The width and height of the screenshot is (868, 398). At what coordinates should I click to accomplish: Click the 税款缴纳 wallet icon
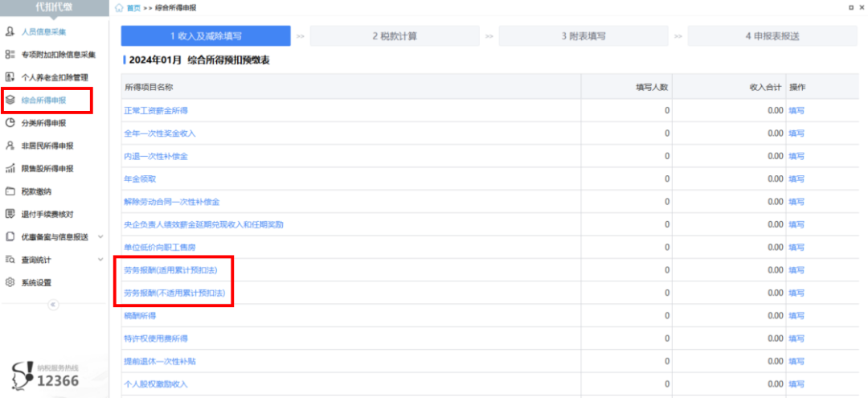coord(10,191)
